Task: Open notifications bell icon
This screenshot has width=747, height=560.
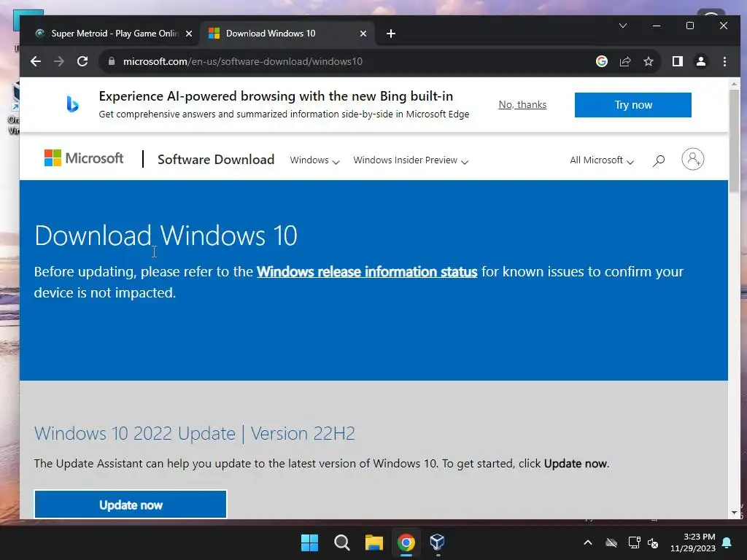Action: pyautogui.click(x=727, y=542)
